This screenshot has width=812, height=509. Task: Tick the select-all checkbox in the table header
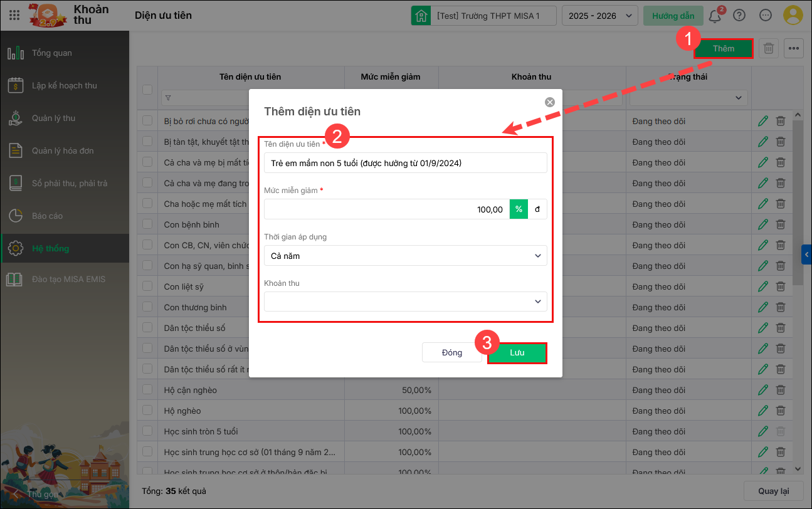[147, 90]
